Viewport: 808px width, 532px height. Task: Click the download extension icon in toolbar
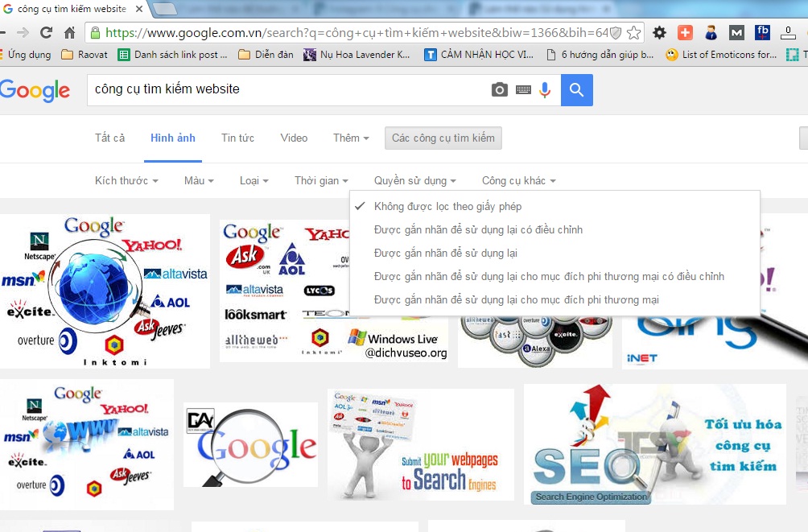(788, 33)
